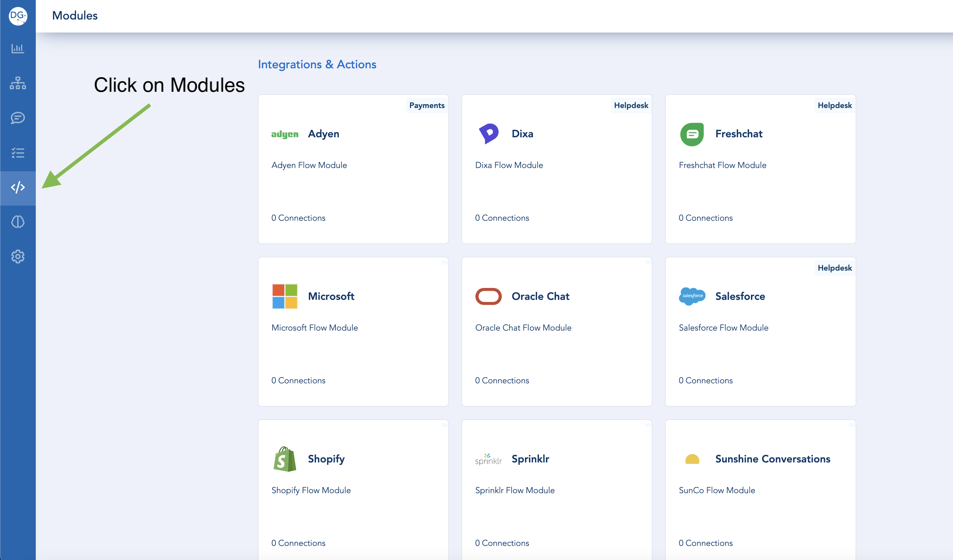
Task: Click '0 Connections' on Sprinklr card
Action: [x=502, y=543]
